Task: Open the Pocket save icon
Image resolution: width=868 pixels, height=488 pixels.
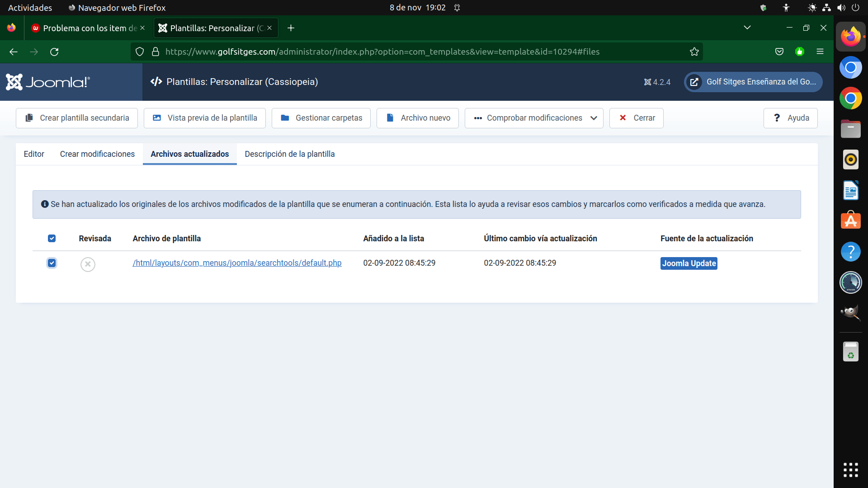Action: point(779,52)
